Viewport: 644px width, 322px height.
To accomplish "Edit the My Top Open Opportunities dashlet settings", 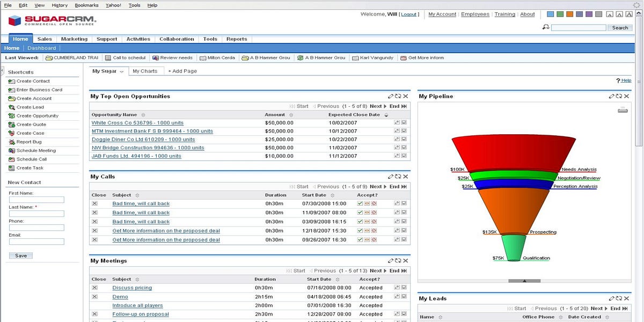I will point(391,96).
